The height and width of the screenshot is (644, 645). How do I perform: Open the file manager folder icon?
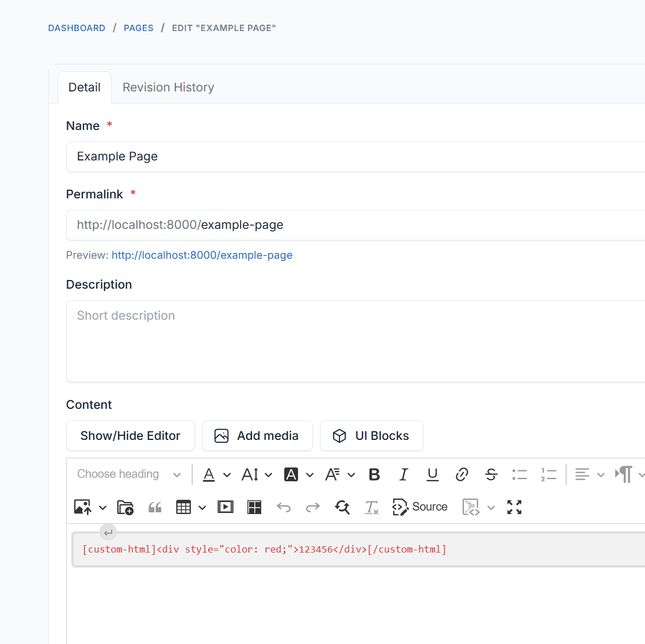(x=125, y=507)
